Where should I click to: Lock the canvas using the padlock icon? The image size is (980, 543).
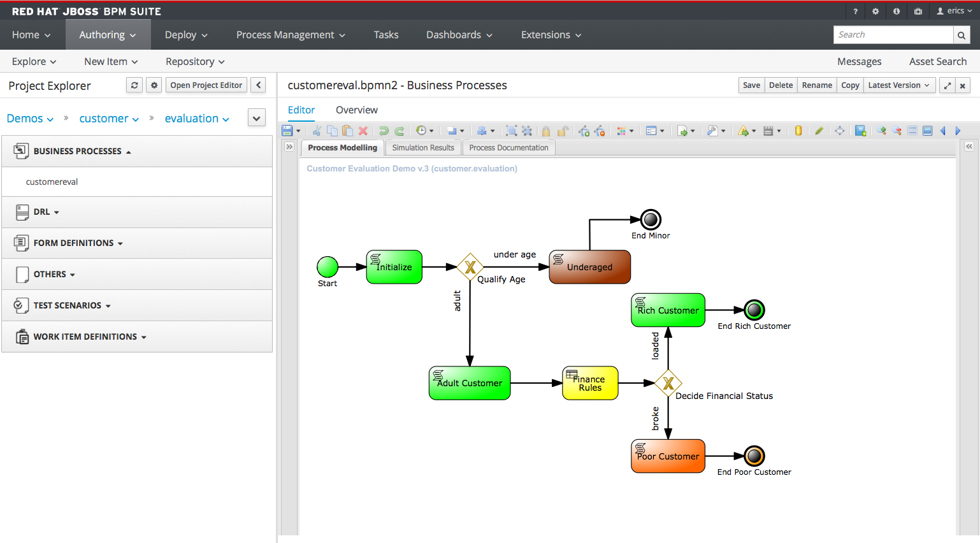(546, 131)
